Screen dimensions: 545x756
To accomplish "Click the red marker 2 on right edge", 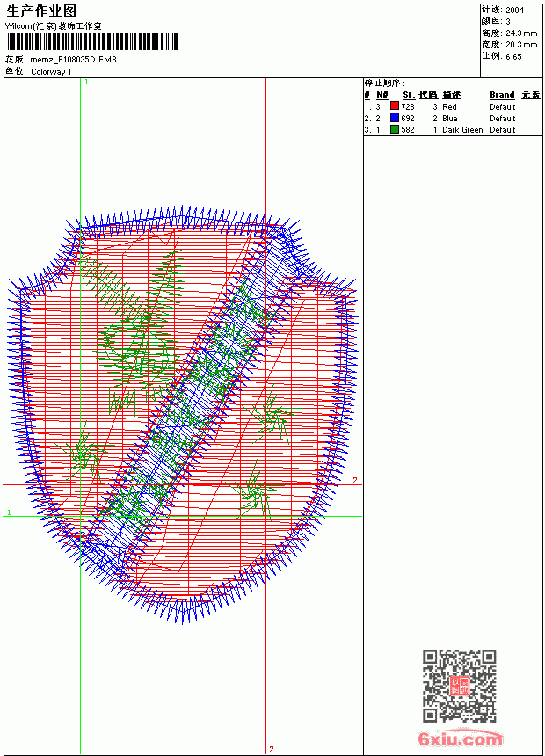I will [x=355, y=480].
